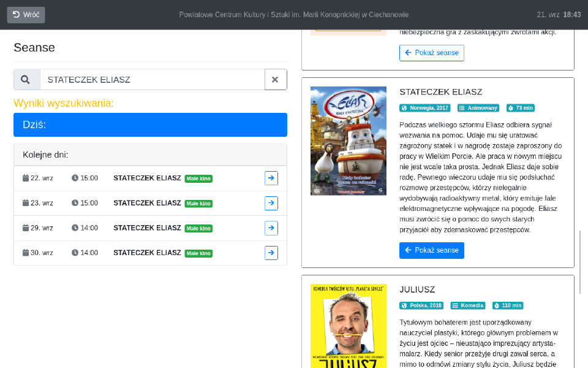Open the 23. wrz 15:00 screening arrow

click(271, 203)
